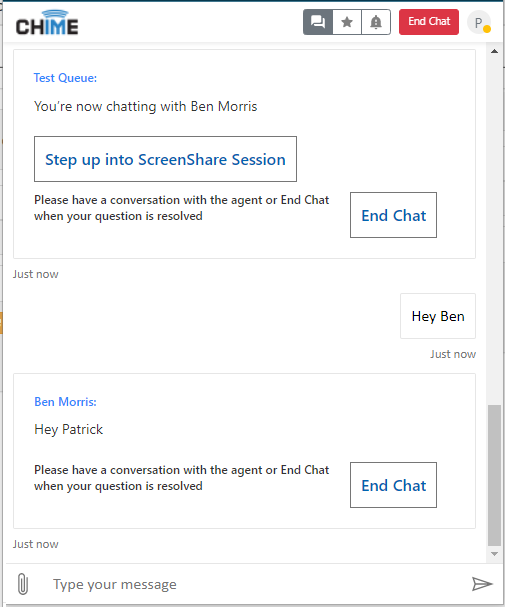Click the scrollbar down arrow
This screenshot has height=607, width=505.
[x=495, y=554]
